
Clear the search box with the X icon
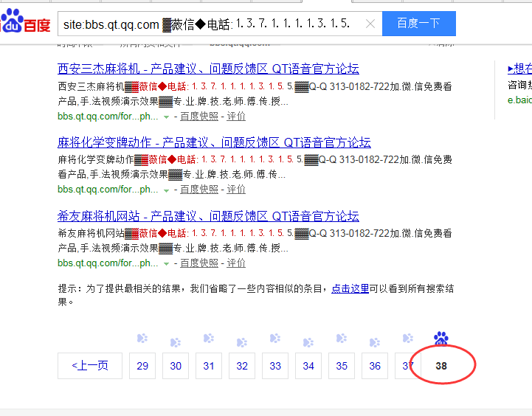(370, 24)
